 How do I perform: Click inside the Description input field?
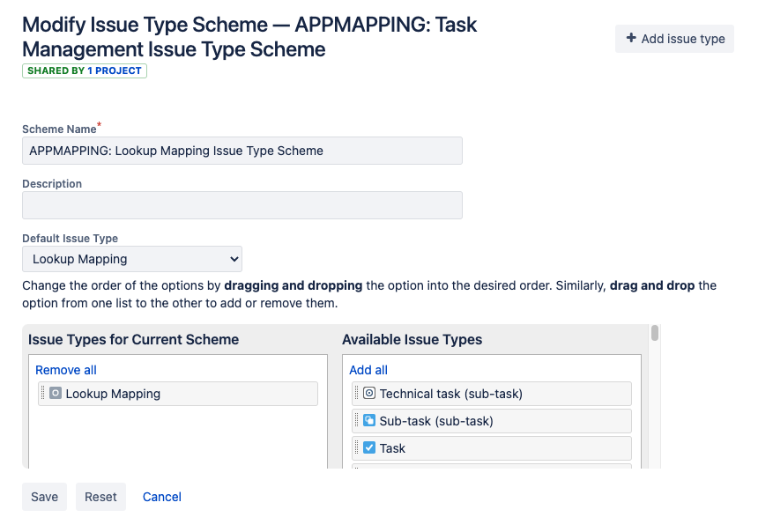[242, 205]
